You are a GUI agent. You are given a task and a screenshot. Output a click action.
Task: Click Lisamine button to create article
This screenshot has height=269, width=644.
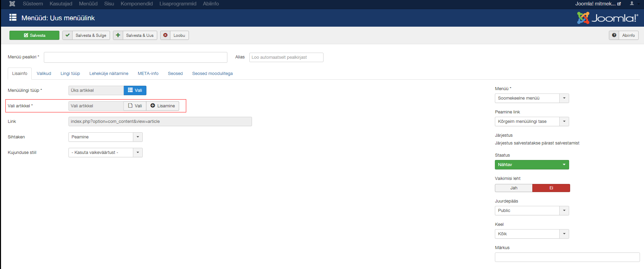coord(163,106)
